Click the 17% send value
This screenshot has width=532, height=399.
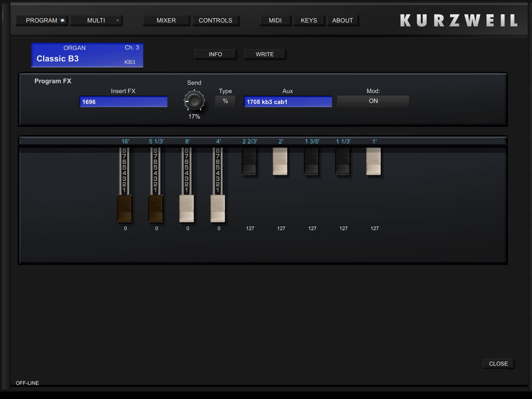pos(194,117)
